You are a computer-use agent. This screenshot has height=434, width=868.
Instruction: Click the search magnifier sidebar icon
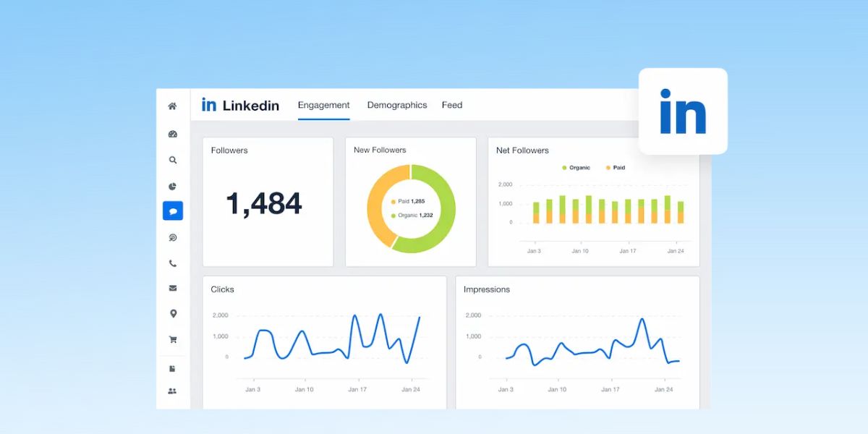[x=172, y=161]
